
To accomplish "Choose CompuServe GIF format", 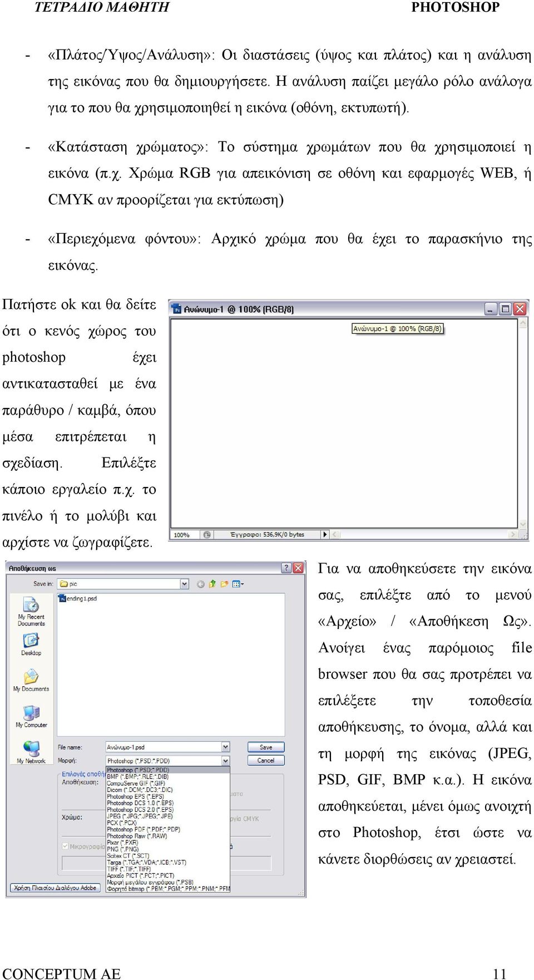I will tap(167, 783).
